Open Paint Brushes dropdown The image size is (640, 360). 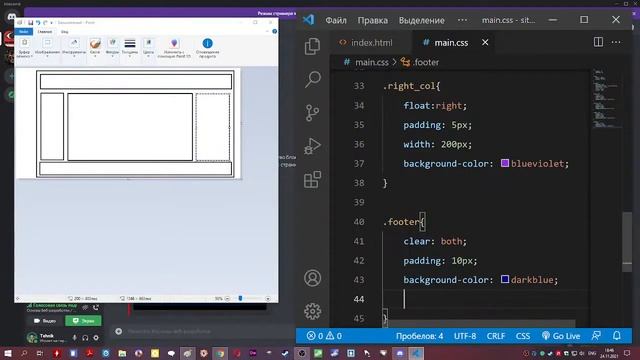coord(95,48)
